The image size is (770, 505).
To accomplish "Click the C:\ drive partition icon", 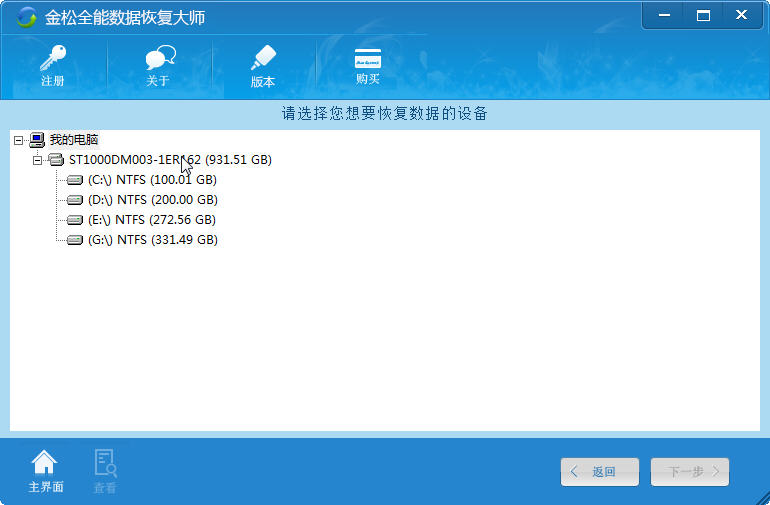I will pos(75,180).
